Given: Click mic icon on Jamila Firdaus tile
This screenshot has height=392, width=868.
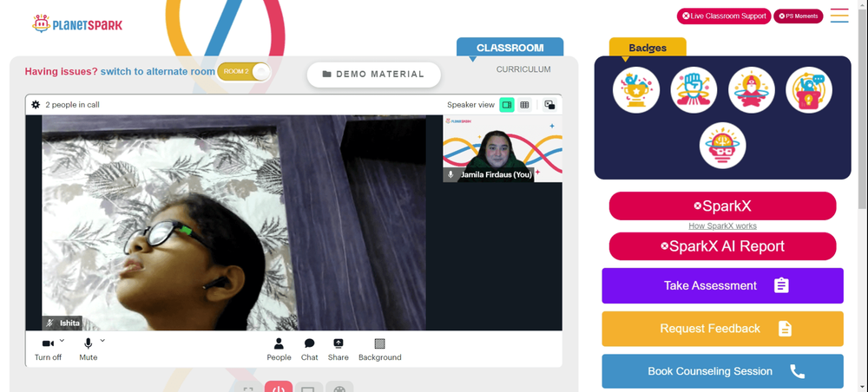Looking at the screenshot, I should 450,174.
